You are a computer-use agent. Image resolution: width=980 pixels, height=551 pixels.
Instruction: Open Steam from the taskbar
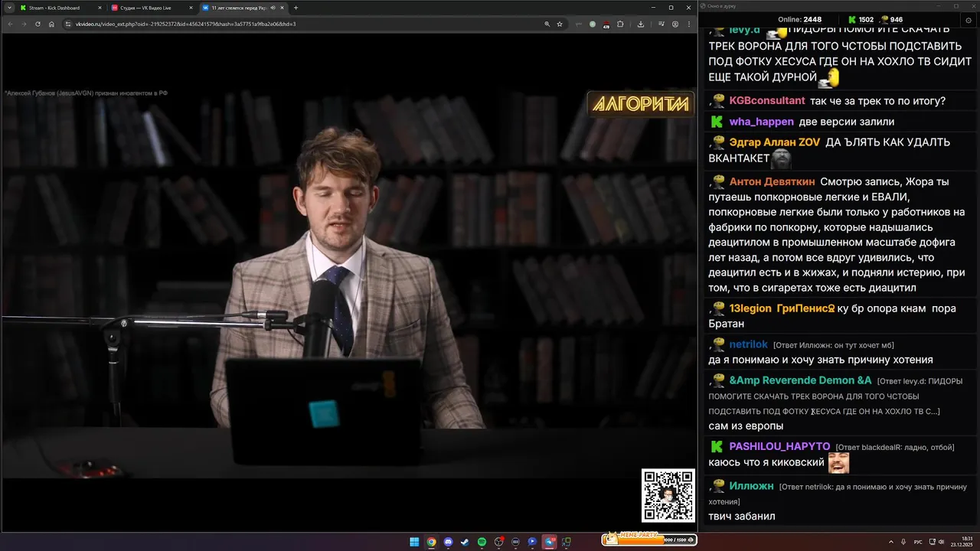465,542
